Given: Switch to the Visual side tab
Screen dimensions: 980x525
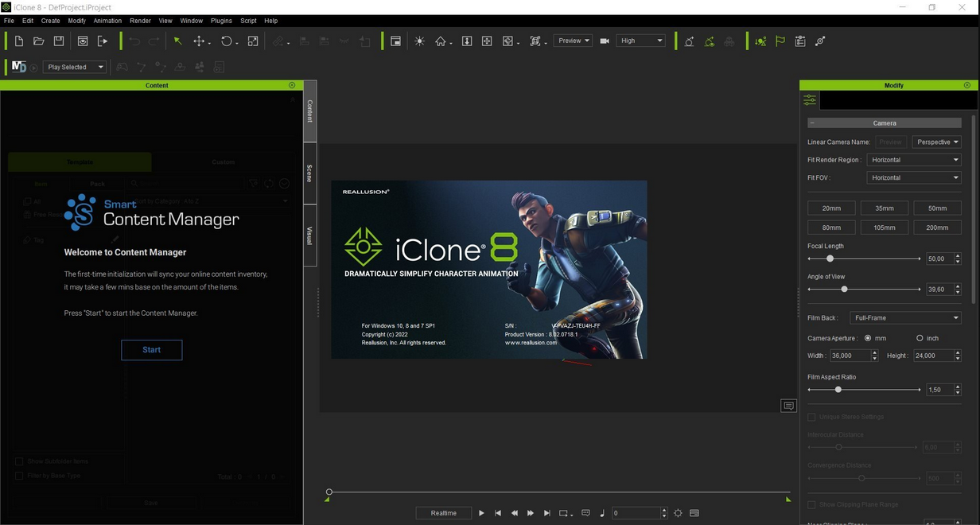Looking at the screenshot, I should point(310,235).
